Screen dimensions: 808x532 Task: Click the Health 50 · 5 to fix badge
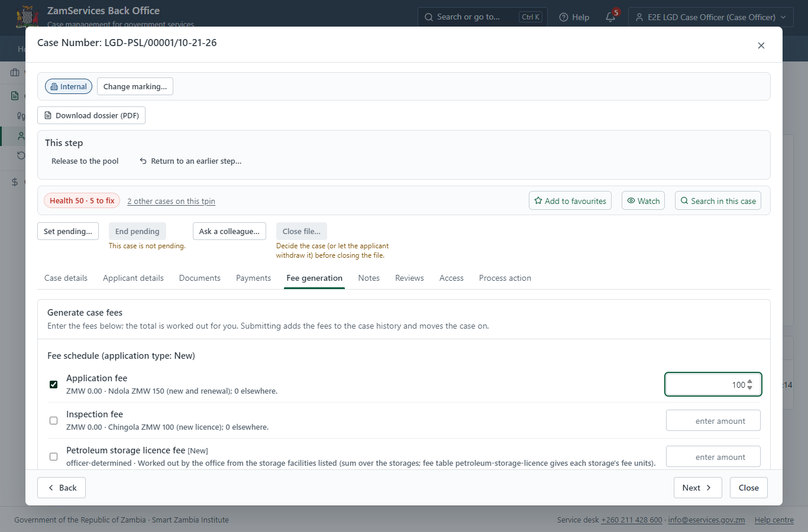pos(82,200)
